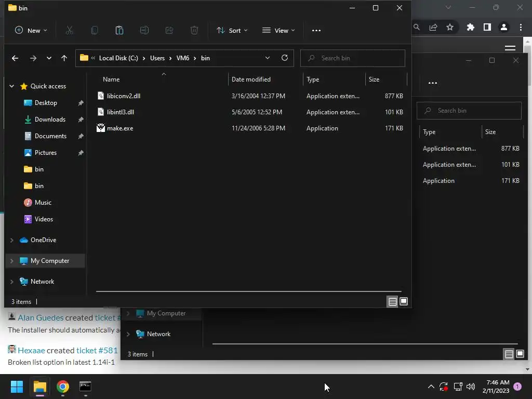
Task: Show hidden tray icons chevron
Action: 431,387
